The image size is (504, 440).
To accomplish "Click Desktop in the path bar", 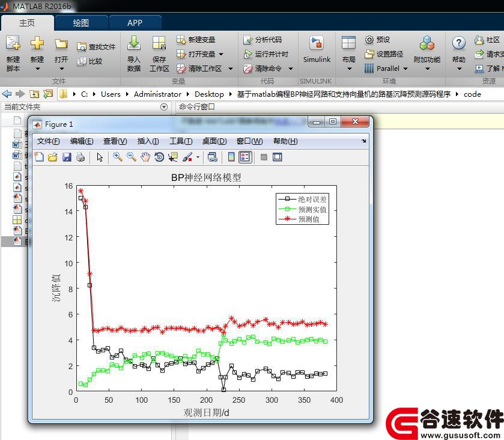I will point(209,94).
